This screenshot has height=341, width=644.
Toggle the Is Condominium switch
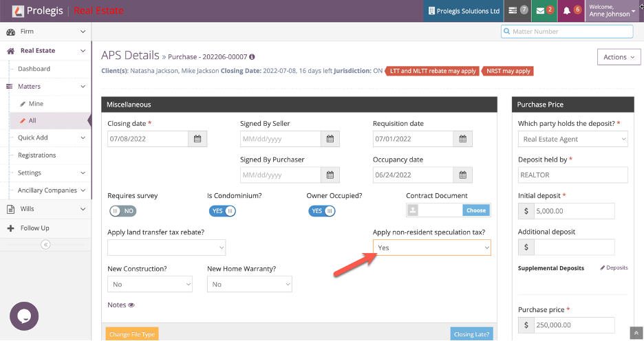point(222,211)
